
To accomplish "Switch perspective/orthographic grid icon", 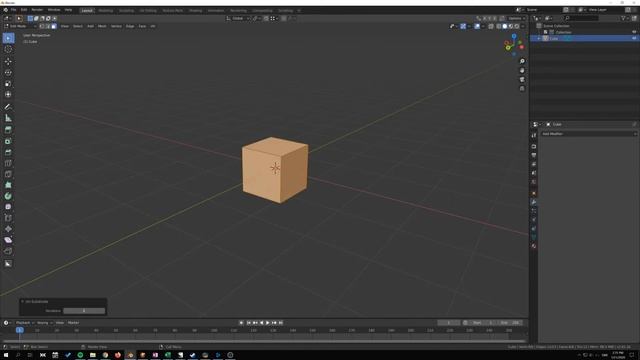I will coord(522,89).
